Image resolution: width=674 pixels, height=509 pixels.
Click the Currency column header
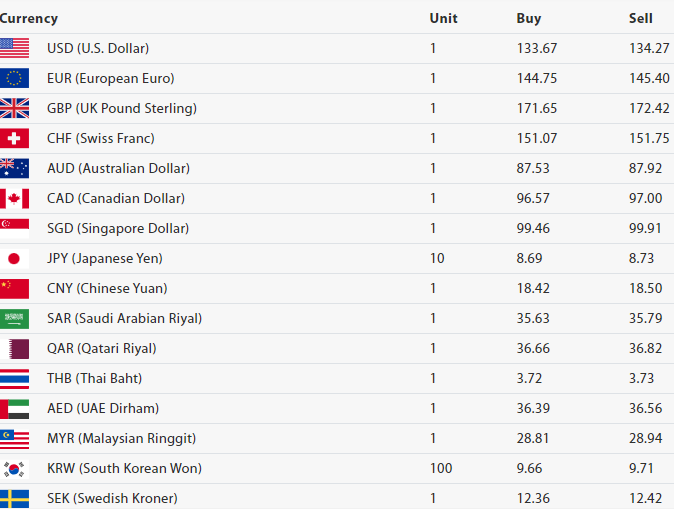click(29, 18)
